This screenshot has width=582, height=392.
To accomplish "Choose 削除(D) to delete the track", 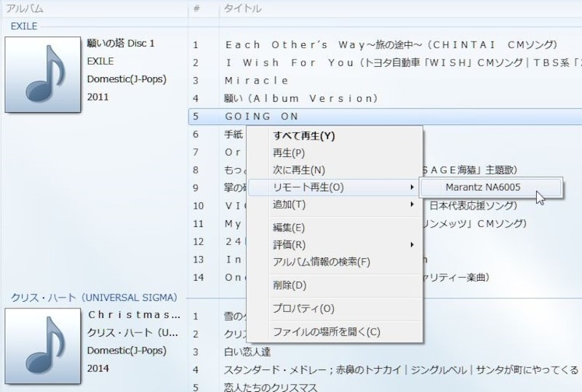I will pos(289,284).
